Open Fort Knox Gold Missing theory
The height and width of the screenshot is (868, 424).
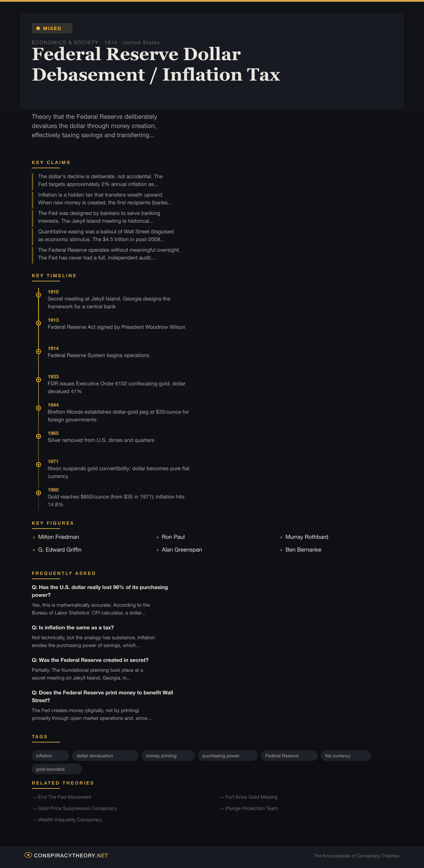coord(251,797)
